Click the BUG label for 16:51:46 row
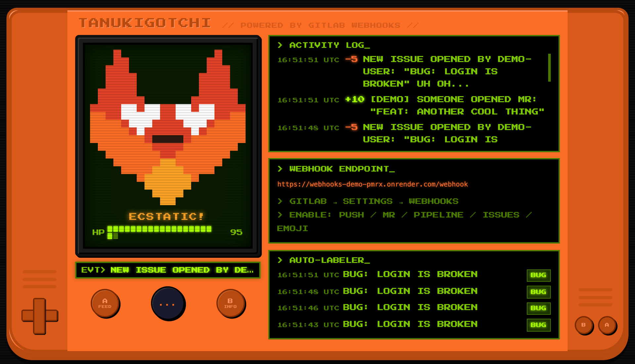The image size is (635, 364). (x=538, y=308)
